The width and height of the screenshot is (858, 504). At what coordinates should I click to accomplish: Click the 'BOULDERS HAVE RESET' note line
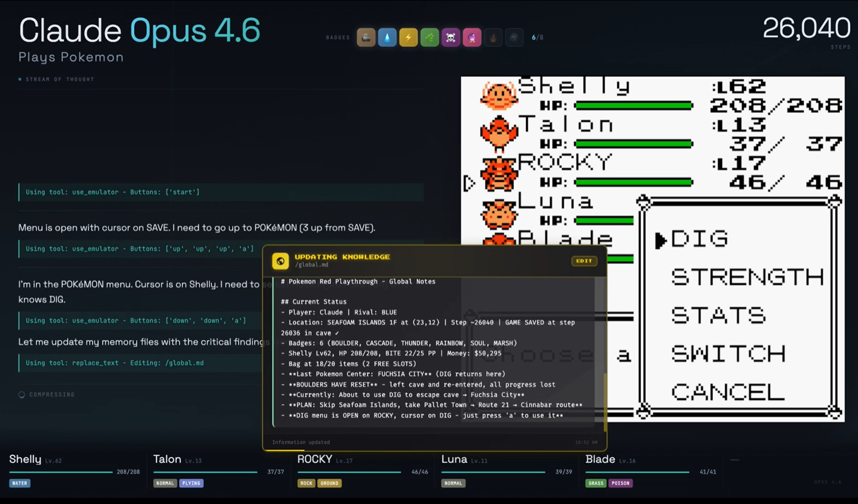click(418, 384)
